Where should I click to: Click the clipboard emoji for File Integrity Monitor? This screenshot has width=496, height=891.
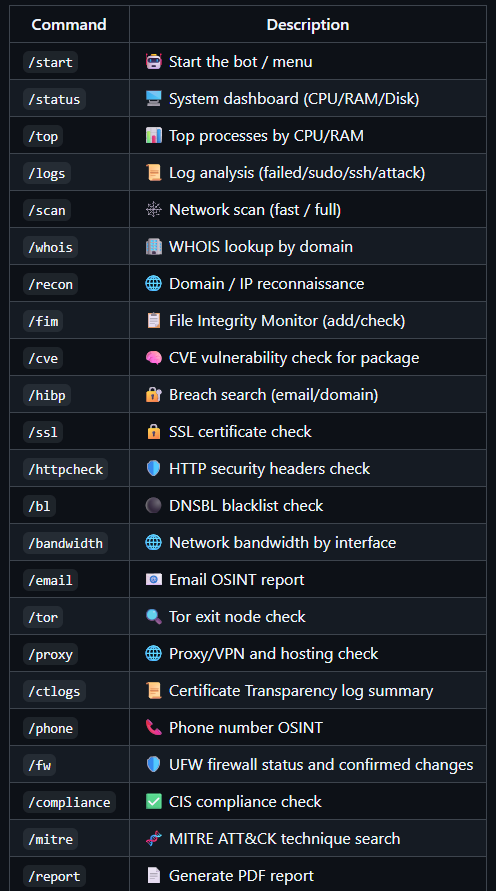tap(153, 320)
